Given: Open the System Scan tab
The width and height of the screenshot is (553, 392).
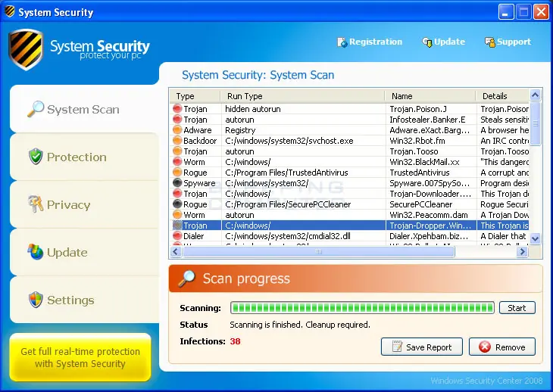Looking at the screenshot, I should point(84,109).
